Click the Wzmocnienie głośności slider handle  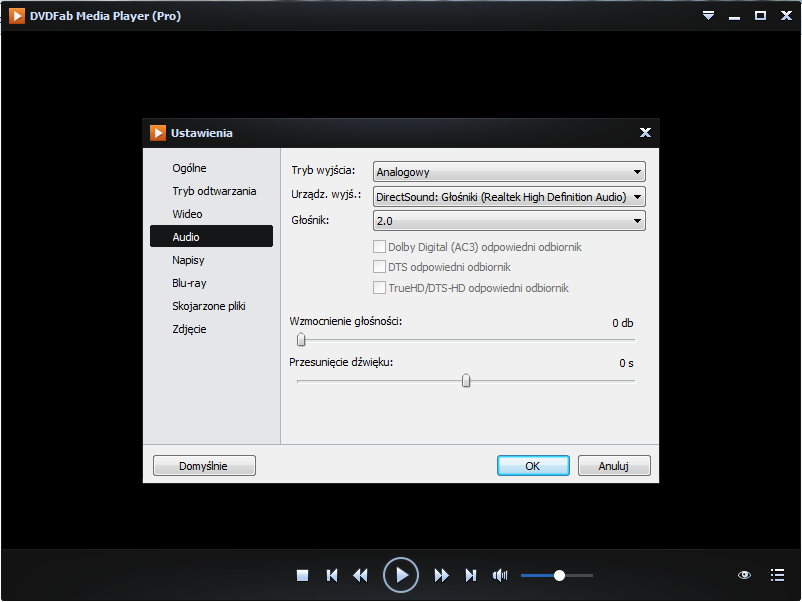tap(301, 339)
